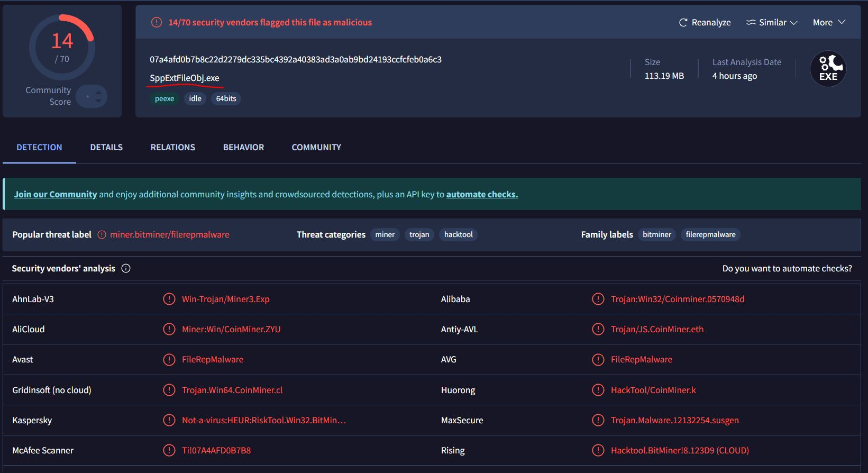Click the alert icon for Avast detection
Viewport: 868px width, 473px height.
coord(169,359)
